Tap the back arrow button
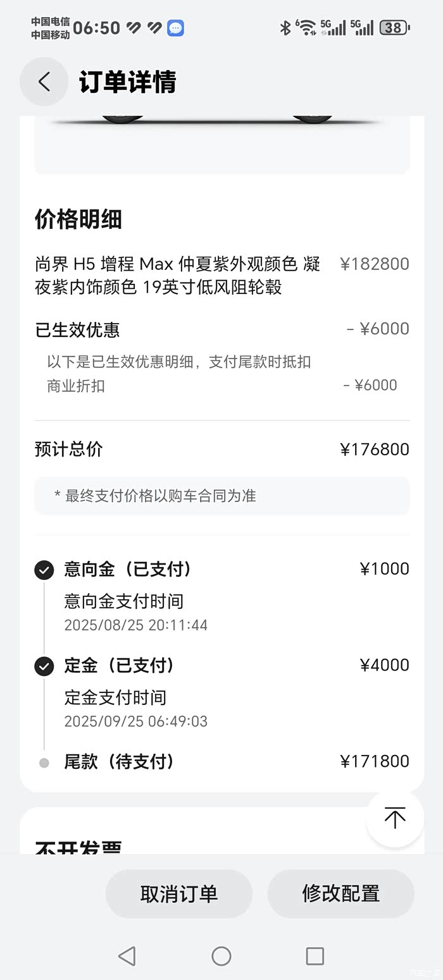This screenshot has width=443, height=980. [x=44, y=82]
